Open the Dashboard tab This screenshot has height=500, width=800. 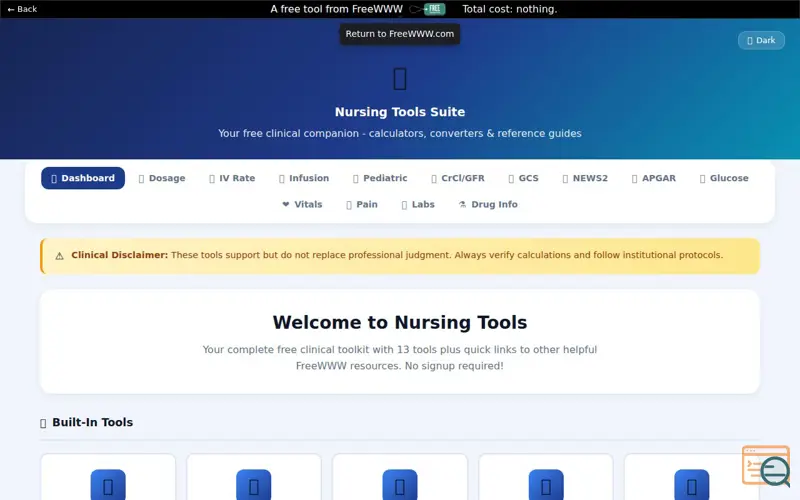[x=83, y=178]
